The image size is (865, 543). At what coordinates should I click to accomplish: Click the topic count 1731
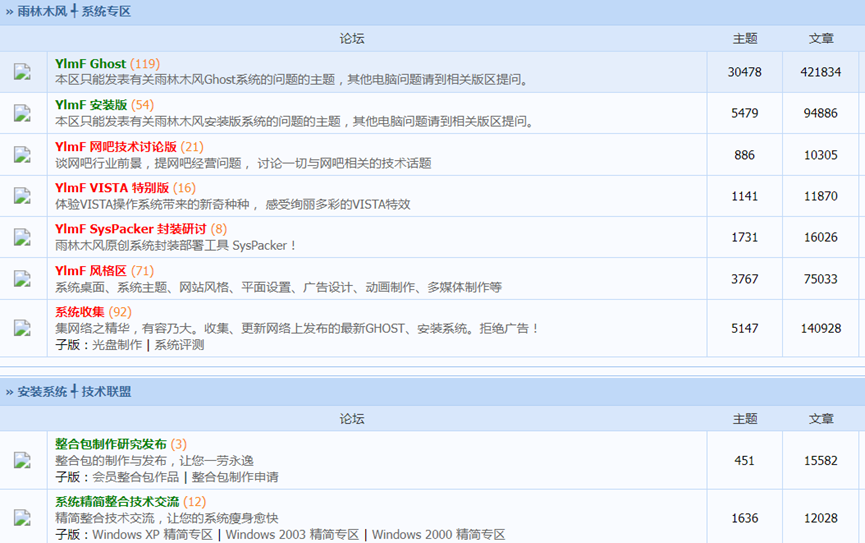click(x=745, y=237)
